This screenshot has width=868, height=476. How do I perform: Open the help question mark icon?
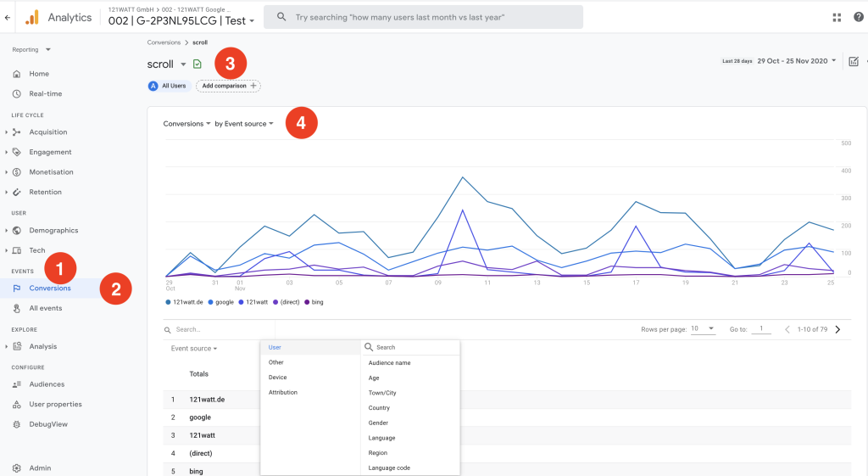[859, 17]
